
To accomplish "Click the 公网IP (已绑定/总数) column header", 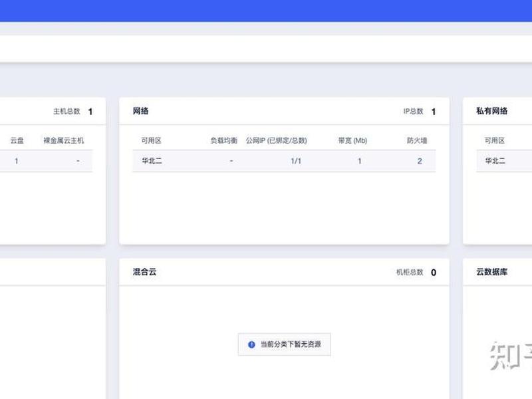I will point(276,140).
